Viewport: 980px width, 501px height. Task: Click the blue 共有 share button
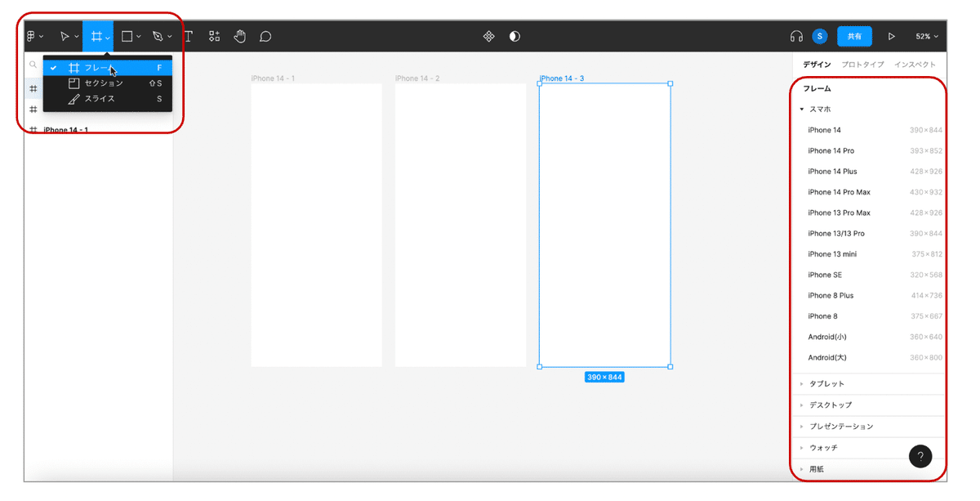[854, 37]
